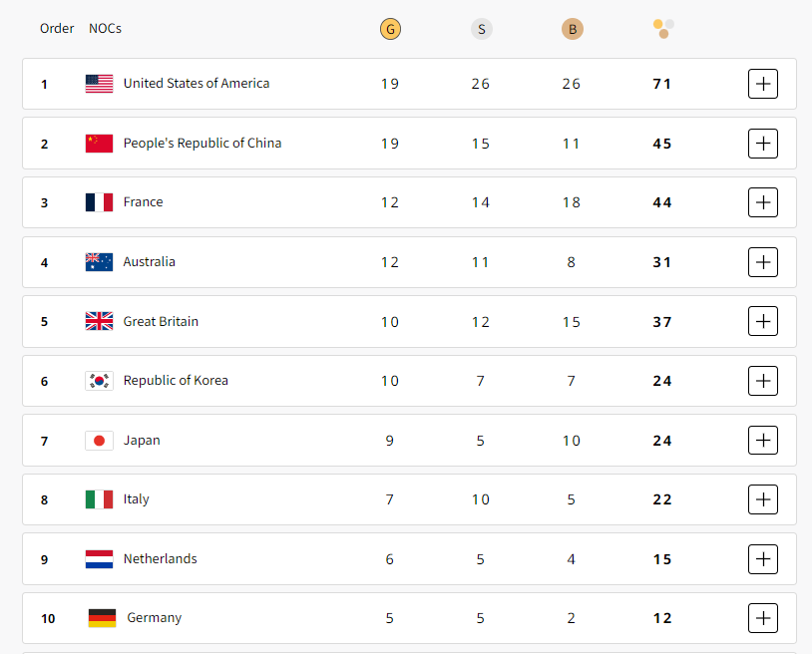This screenshot has width=812, height=654.
Task: Click the silver medal column icon
Action: pyautogui.click(x=481, y=29)
